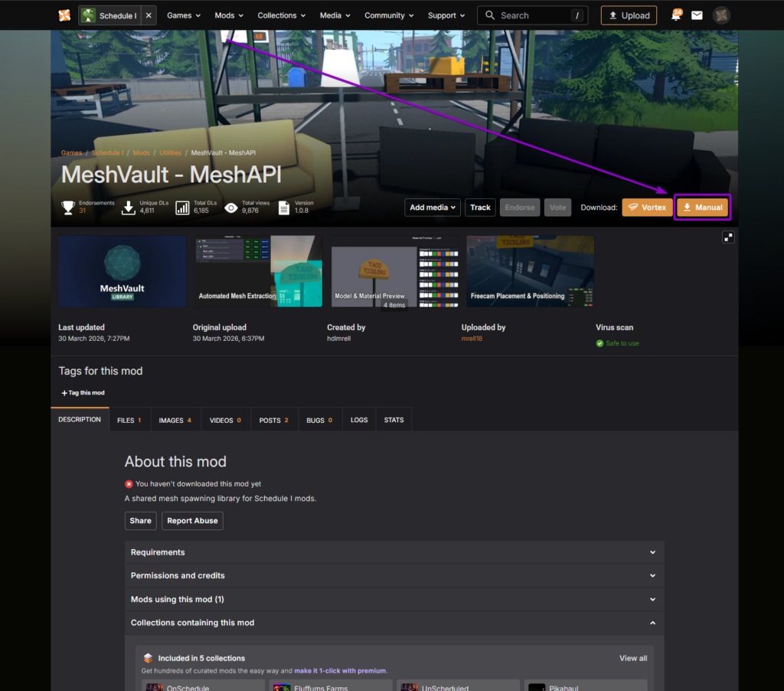Open uploader mrell18 profile link
Image resolution: width=784 pixels, height=691 pixels.
(472, 339)
